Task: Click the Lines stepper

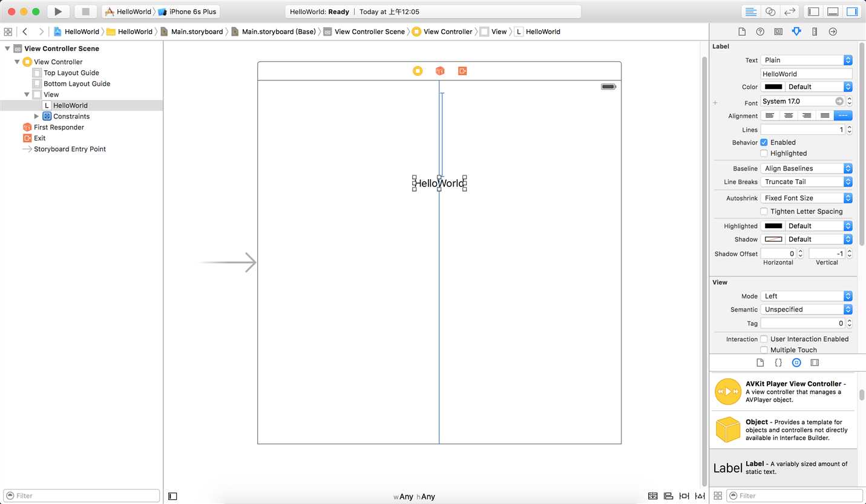Action: click(849, 129)
